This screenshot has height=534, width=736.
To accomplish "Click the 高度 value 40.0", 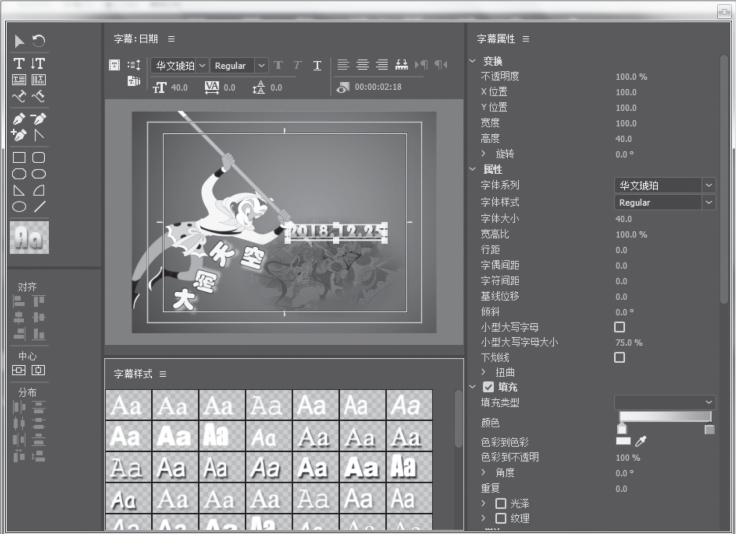I will [x=624, y=139].
